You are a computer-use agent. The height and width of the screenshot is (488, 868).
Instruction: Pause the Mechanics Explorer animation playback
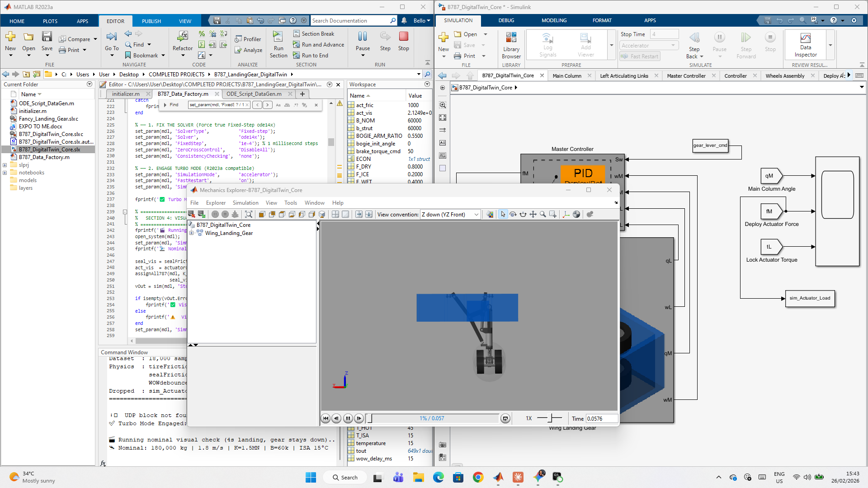[x=348, y=418]
